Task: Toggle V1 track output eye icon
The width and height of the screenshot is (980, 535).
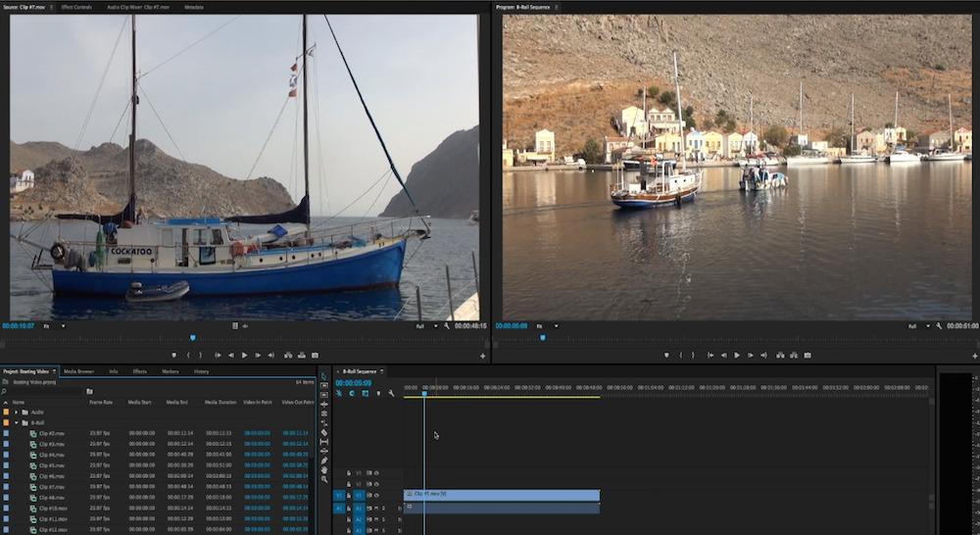Action: pos(375,496)
